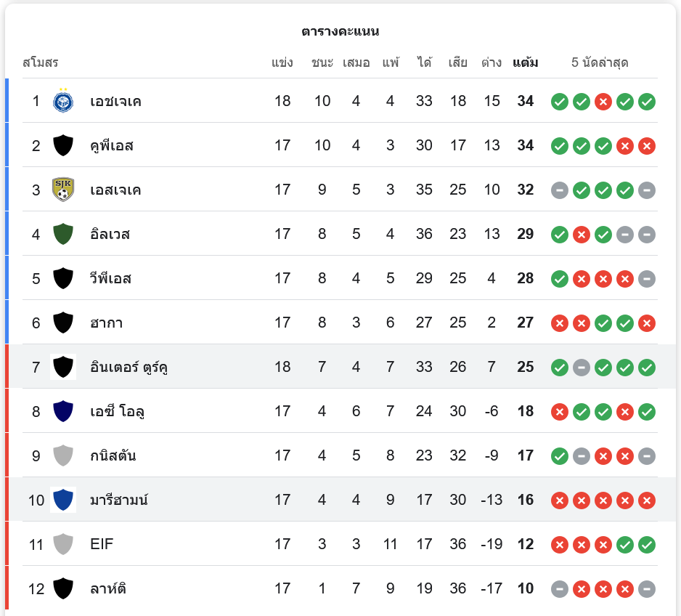681x616 pixels.
Task: Click the gray Gnistan shield icon
Action: (63, 455)
